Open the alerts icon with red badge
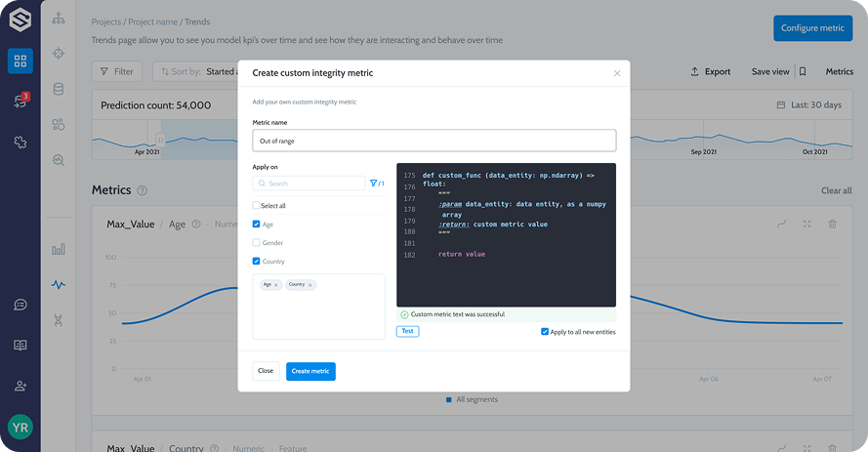868x452 pixels. (x=20, y=102)
